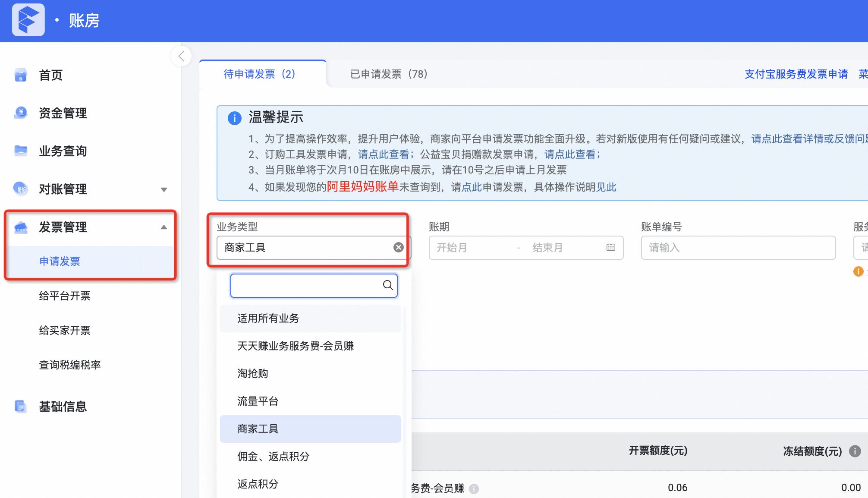The image size is (868, 498).
Task: Click the 温馨提示 info icon
Action: pos(234,118)
